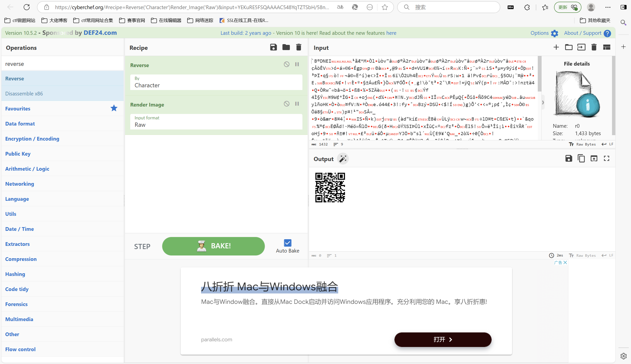Disable the Render Image operation
Screen dimensions: 631x364
tap(286, 104)
